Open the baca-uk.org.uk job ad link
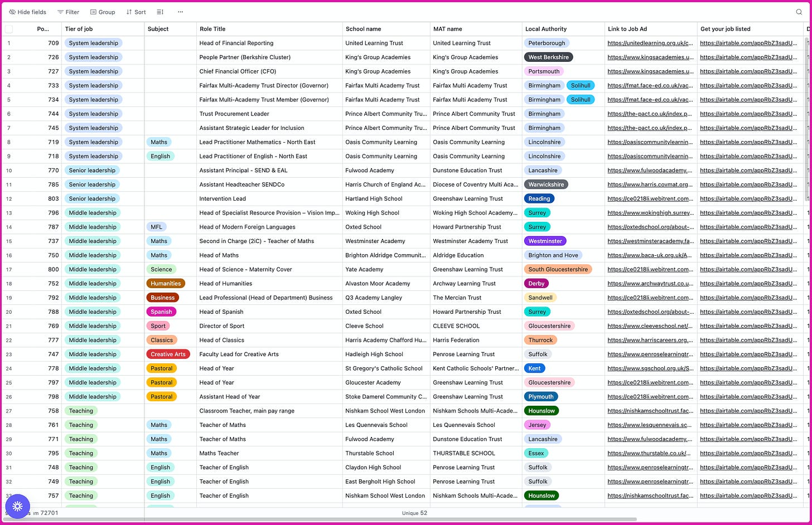The width and height of the screenshot is (812, 525). pyautogui.click(x=650, y=255)
